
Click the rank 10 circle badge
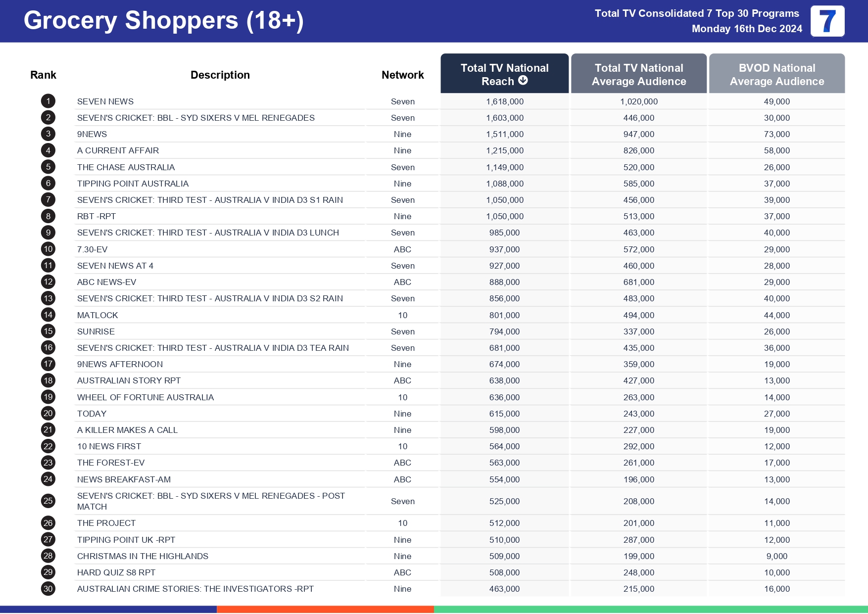[48, 249]
